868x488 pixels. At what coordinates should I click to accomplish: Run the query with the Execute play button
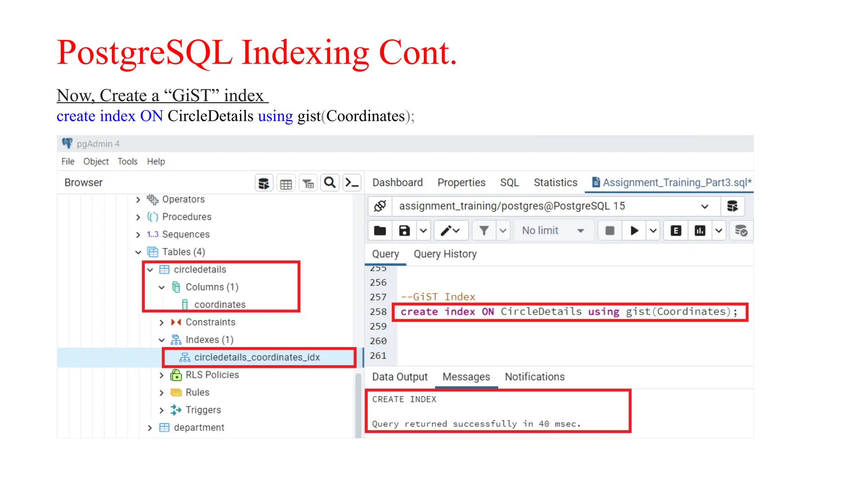[x=634, y=231]
